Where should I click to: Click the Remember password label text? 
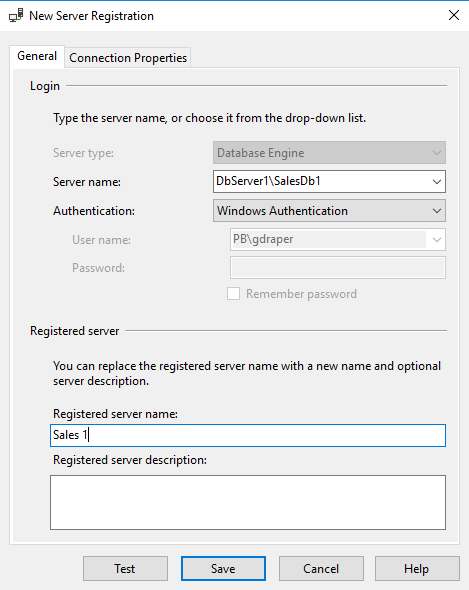click(x=301, y=294)
